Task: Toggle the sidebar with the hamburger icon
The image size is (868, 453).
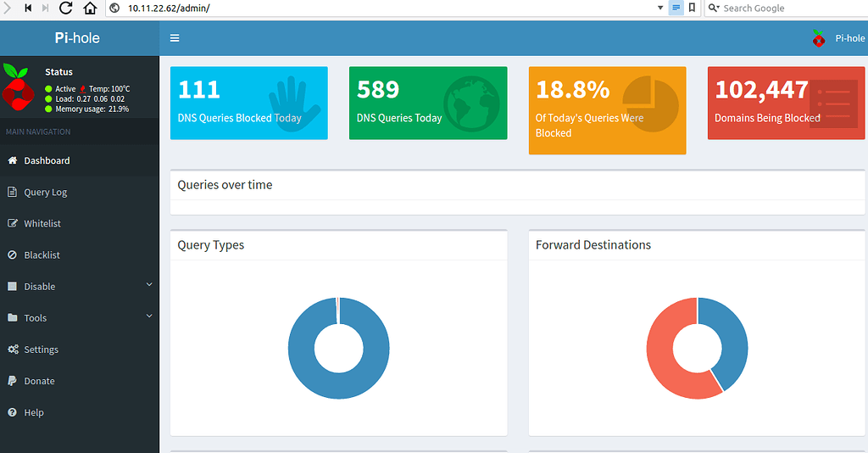Action: click(x=175, y=38)
